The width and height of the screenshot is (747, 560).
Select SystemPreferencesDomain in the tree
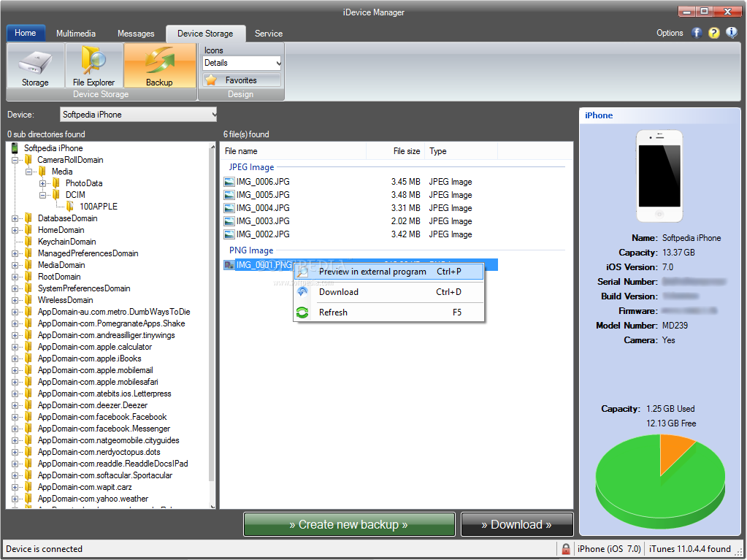click(x=84, y=288)
